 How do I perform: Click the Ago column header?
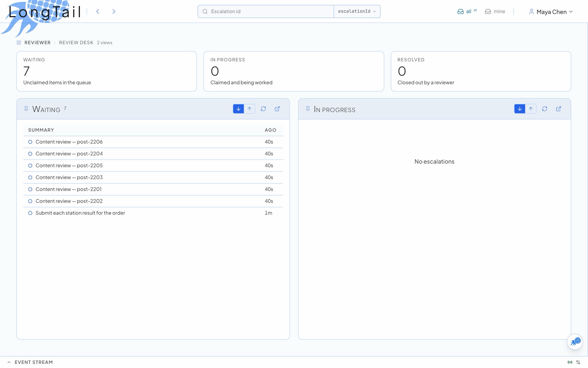coord(270,130)
